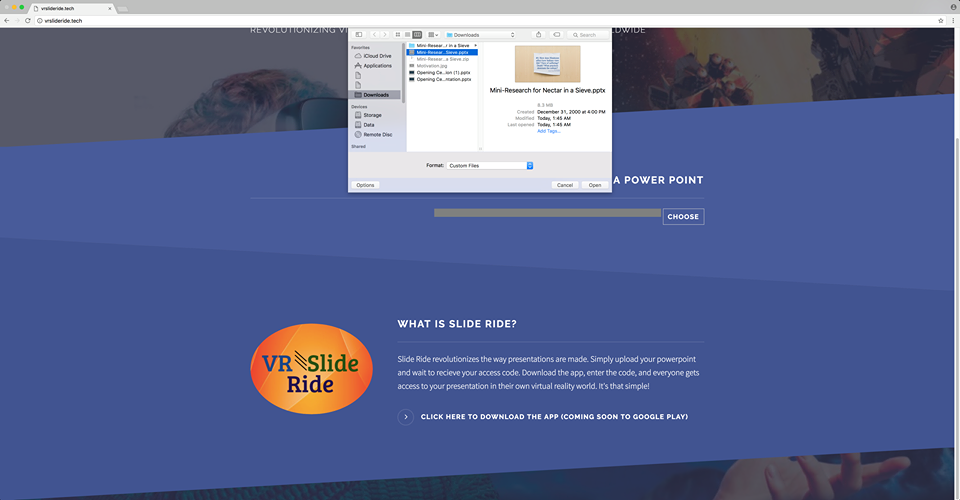The image size is (960, 500).
Task: Click the VR Slide Ride logo
Action: 312,369
